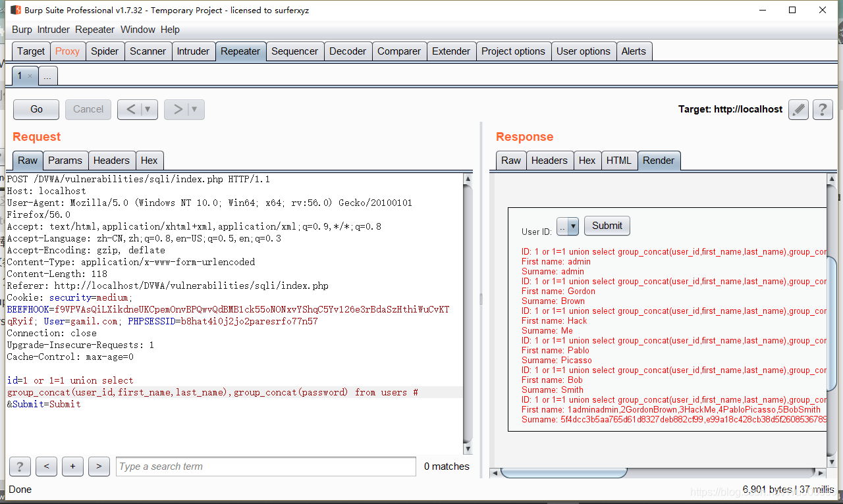Screen dimensions: 843x504
Task: Switch to the Scanner tab
Action: click(x=148, y=51)
